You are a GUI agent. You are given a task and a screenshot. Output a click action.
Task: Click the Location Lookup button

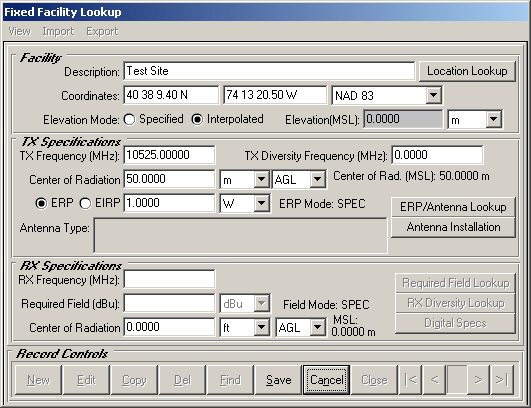467,71
